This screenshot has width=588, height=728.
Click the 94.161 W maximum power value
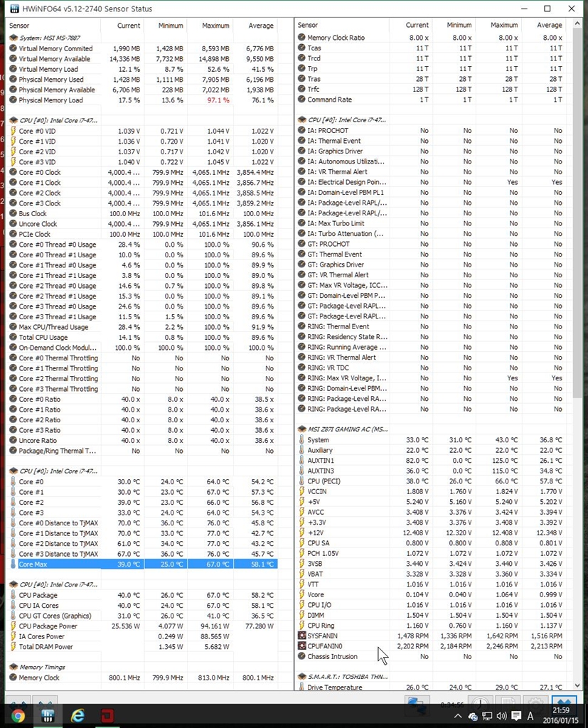pos(213,626)
